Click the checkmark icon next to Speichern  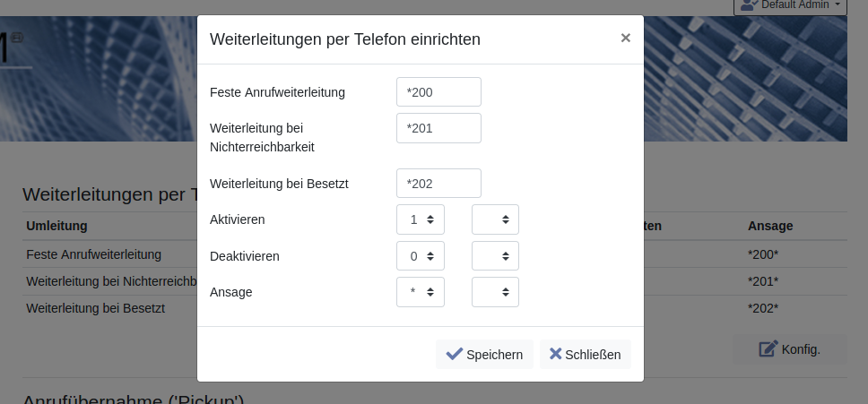point(455,354)
